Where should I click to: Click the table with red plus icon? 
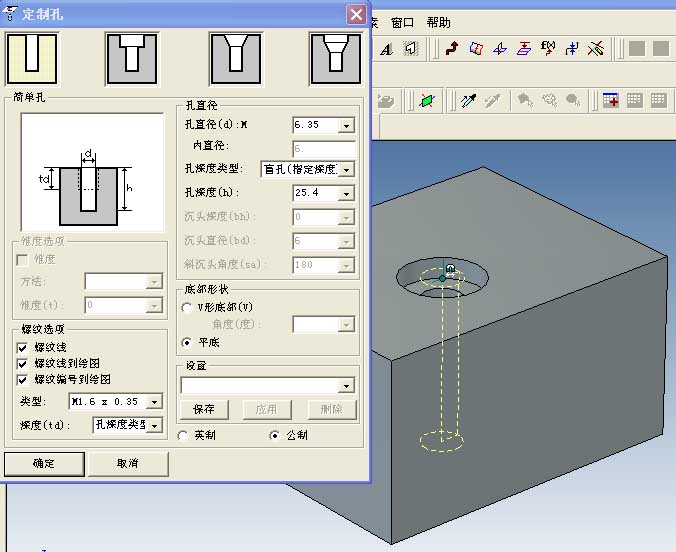click(x=610, y=100)
